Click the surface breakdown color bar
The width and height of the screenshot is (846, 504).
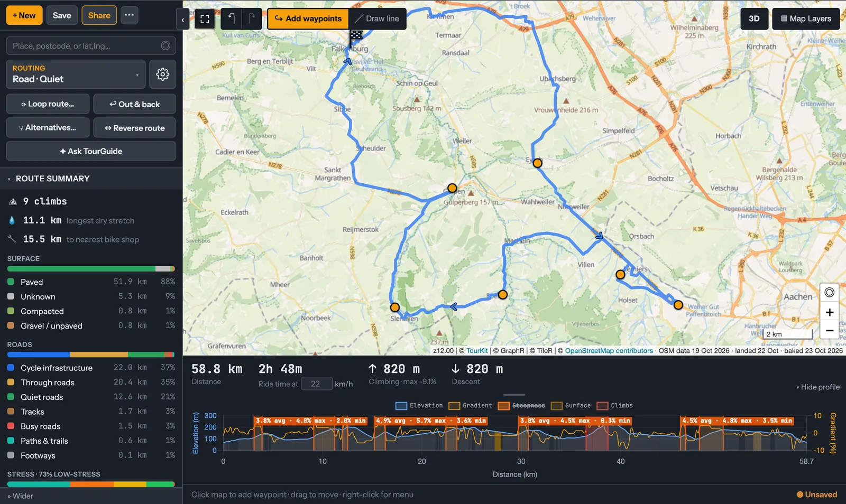(x=91, y=269)
